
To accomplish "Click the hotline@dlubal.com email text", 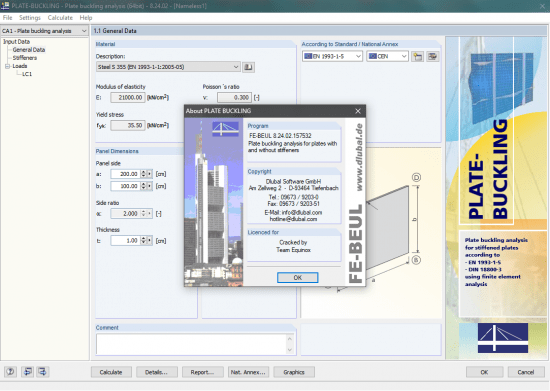I will 293,219.
